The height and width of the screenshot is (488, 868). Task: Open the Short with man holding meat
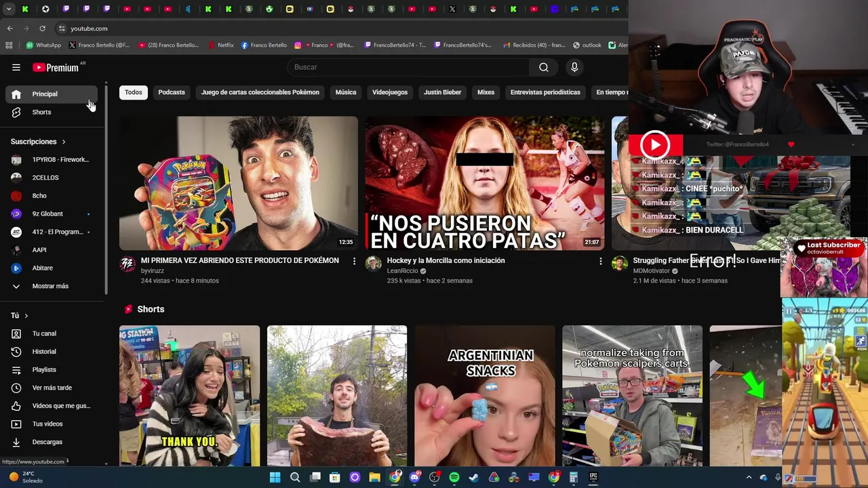337,396
